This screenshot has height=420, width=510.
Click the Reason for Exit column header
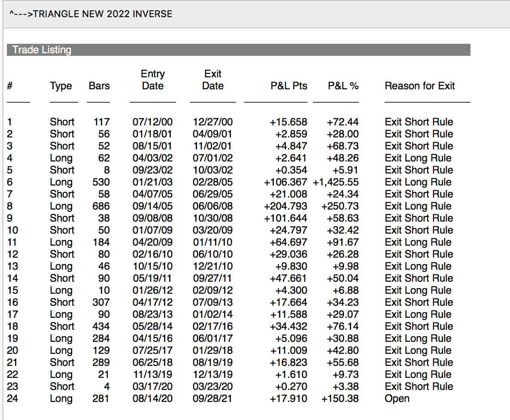point(419,86)
